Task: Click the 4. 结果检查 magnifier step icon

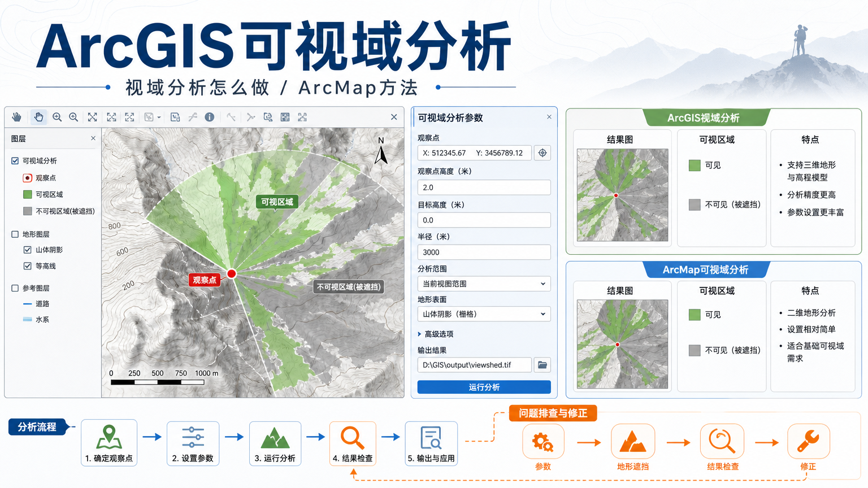Action: [x=353, y=437]
